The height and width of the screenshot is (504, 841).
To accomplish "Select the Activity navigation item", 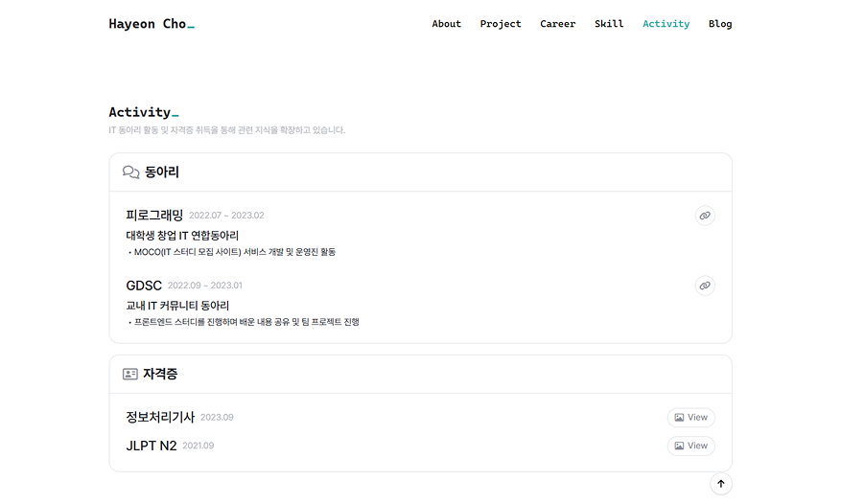I will tap(666, 24).
